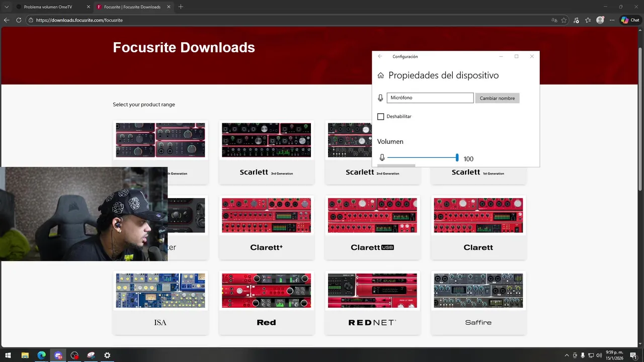
Task: Open the Red product card
Action: point(267,303)
